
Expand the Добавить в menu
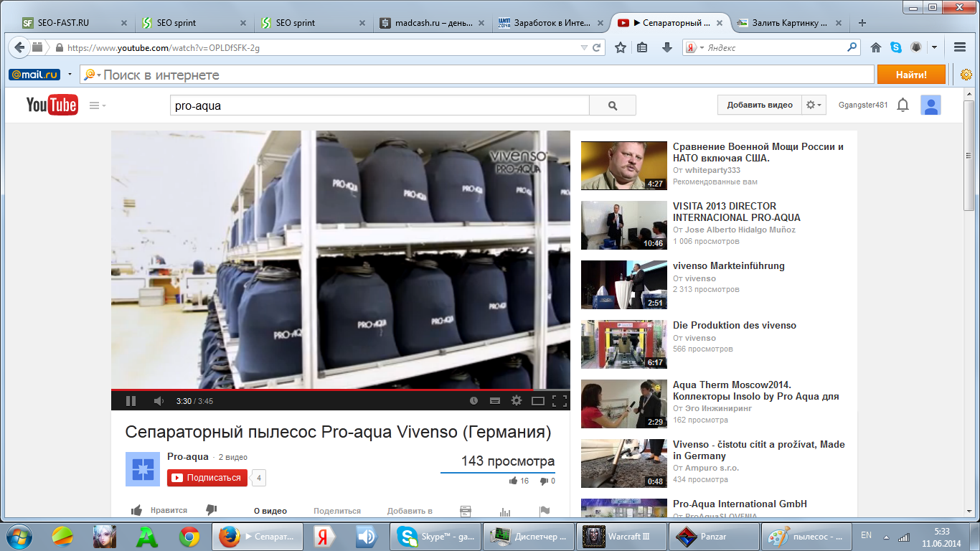[410, 512]
